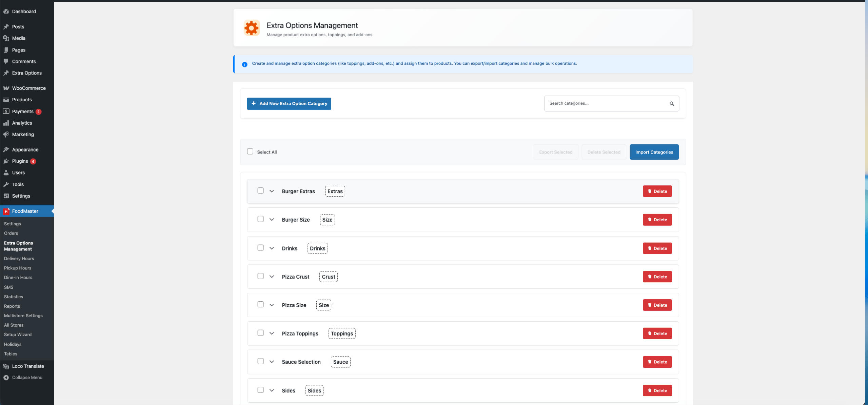This screenshot has width=868, height=405.
Task: Click inside the Search categories field
Action: click(604, 103)
